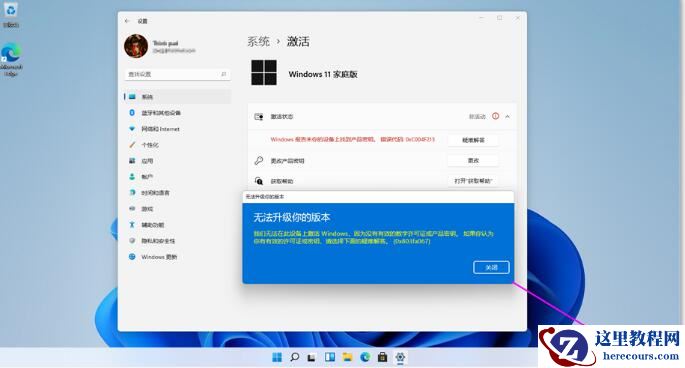Open the Widgets panel from taskbar
The height and width of the screenshot is (368, 685).
click(x=330, y=358)
